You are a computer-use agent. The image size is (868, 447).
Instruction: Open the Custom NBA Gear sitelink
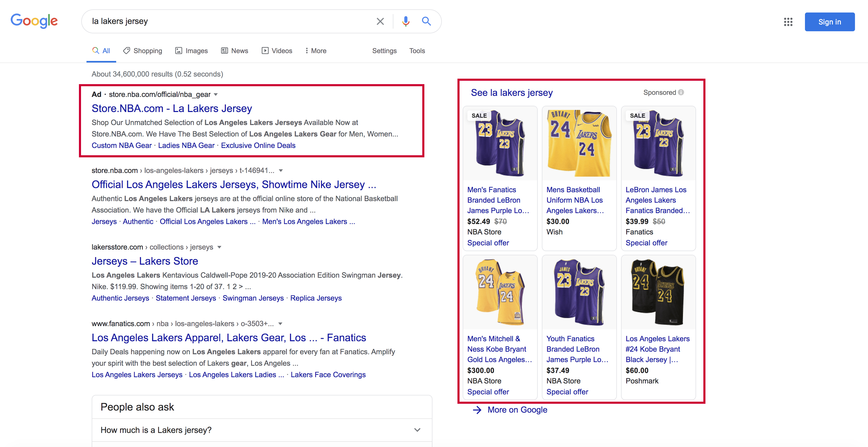[x=122, y=146]
